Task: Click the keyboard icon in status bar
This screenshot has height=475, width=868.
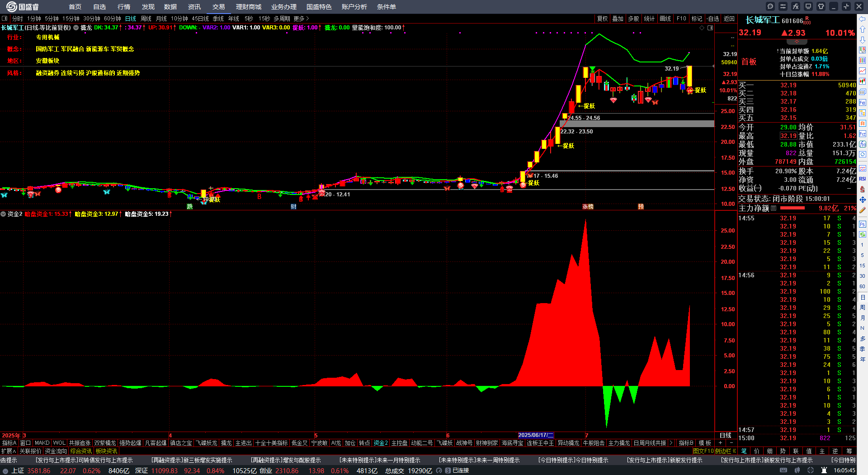Action: click(783, 470)
